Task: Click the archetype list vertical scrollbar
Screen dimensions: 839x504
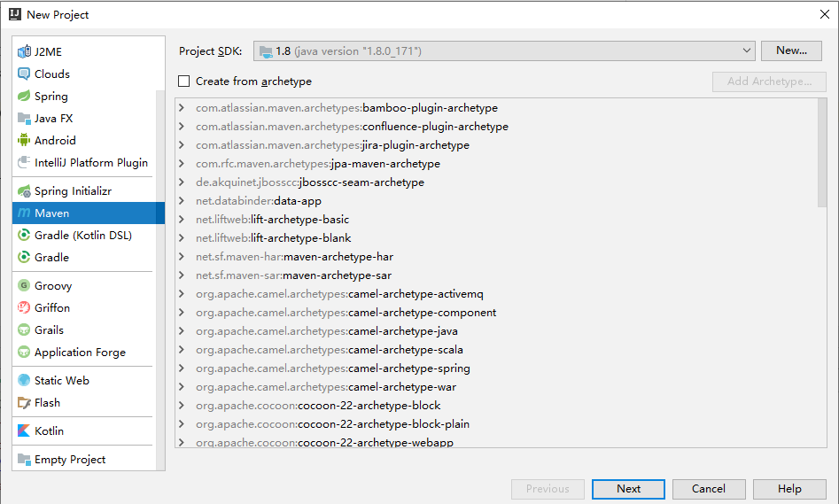Action: pyautogui.click(x=823, y=152)
